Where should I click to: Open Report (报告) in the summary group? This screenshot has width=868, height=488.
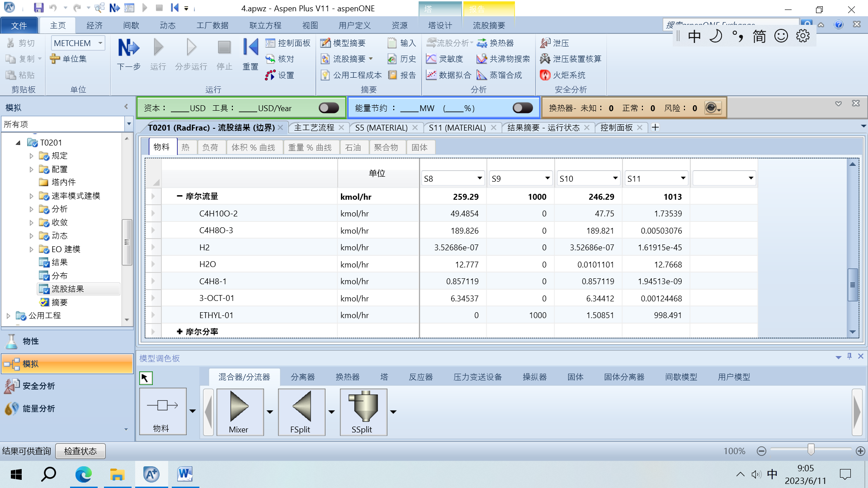tap(402, 75)
